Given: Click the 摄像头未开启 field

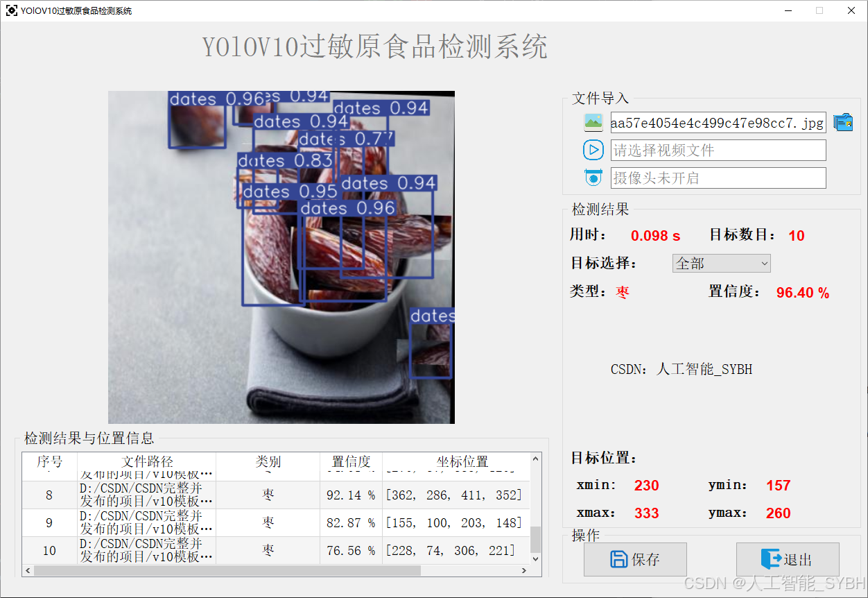Looking at the screenshot, I should tap(718, 178).
